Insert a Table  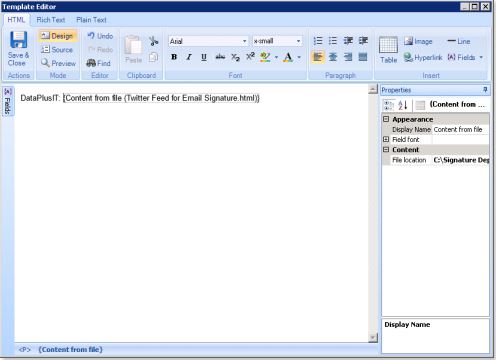(x=388, y=50)
